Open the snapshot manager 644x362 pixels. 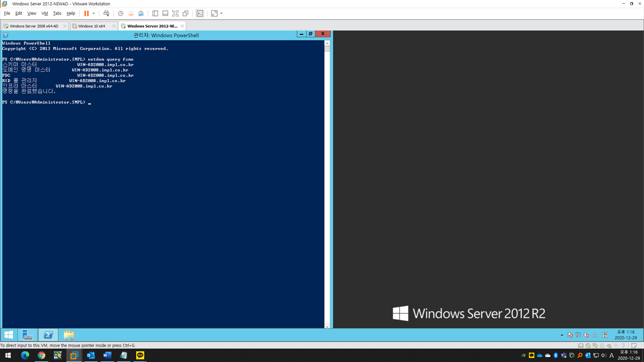[x=141, y=13]
